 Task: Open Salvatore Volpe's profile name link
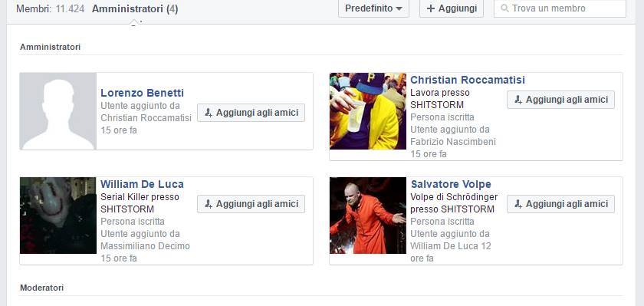point(451,184)
